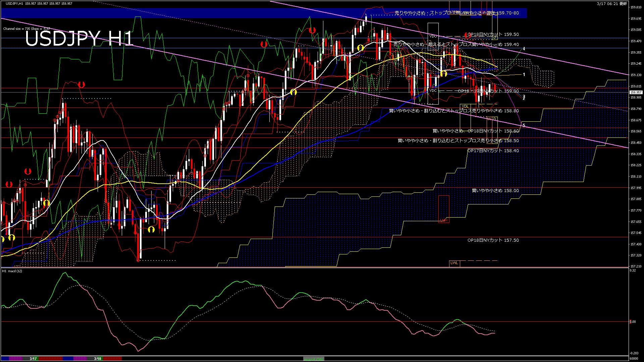
Task: Click yellow up-arrow marker near the lowest candle
Action: tap(151, 230)
